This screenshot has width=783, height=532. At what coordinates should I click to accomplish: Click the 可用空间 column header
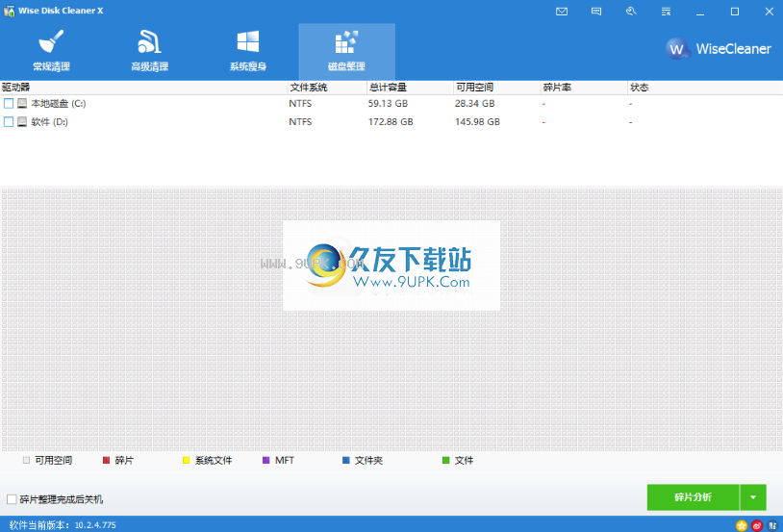496,88
